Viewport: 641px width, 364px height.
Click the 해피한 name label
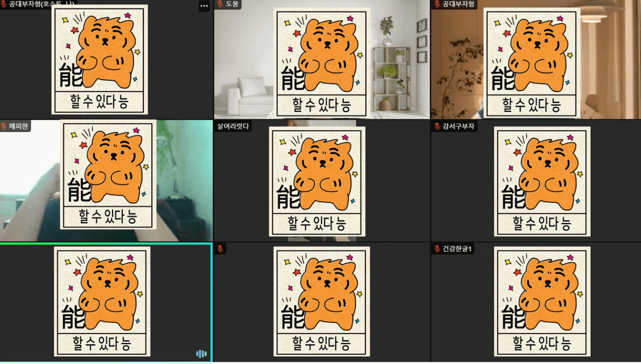(x=18, y=126)
